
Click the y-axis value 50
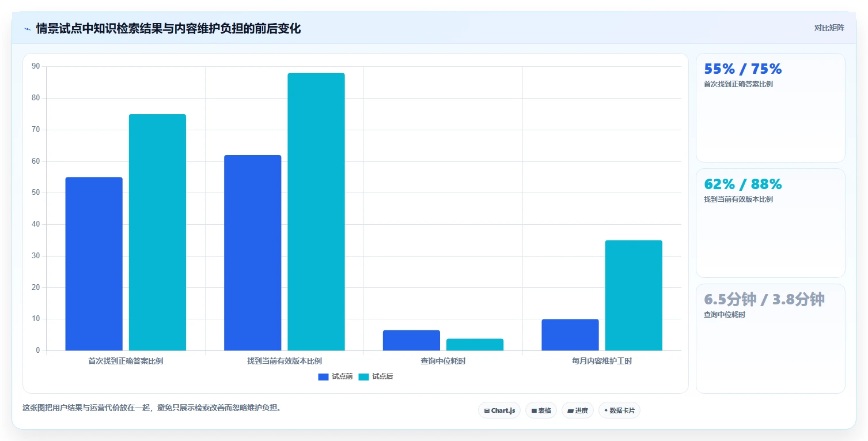[36, 193]
